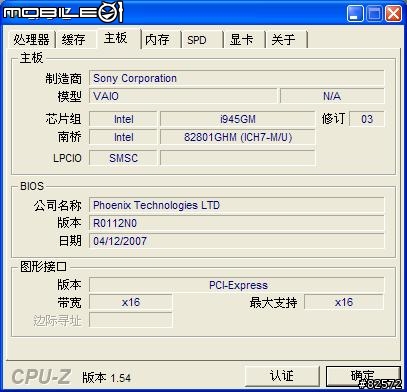Image resolution: width=407 pixels, height=392 pixels.
Task: Minimize the CPU-Z window
Action: [355, 14]
